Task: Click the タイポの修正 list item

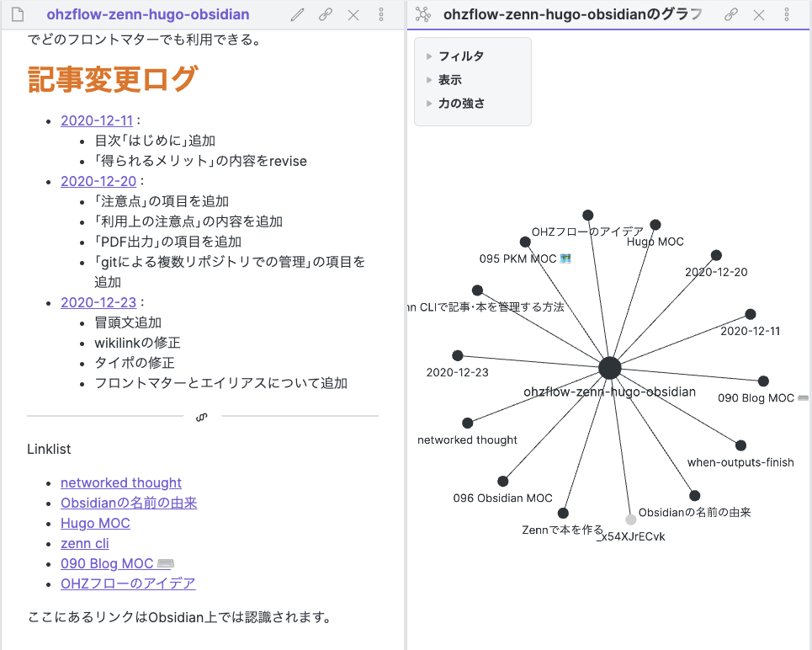Action: point(135,363)
